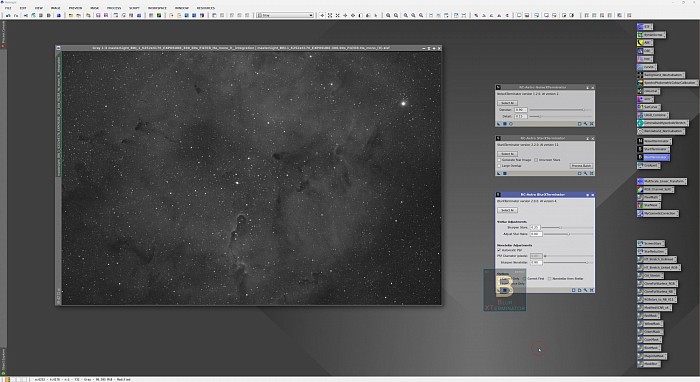Screen dimensions: 700x382
Task: Click the apply square icon in NoiseXTerminator
Action: [x=505, y=124]
